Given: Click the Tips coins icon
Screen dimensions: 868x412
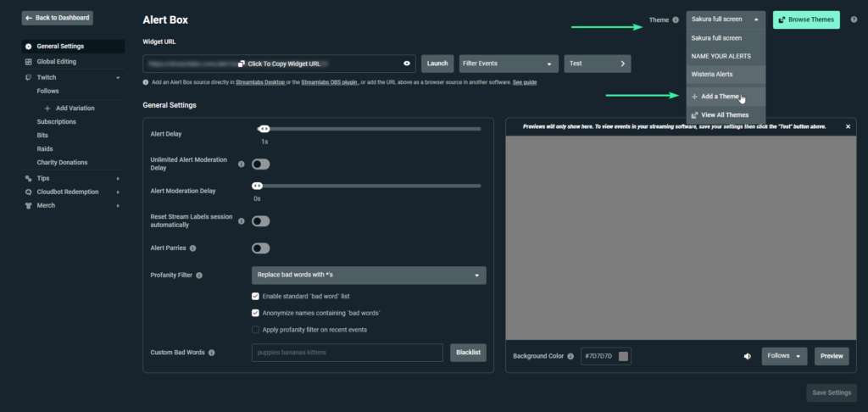Looking at the screenshot, I should point(29,178).
